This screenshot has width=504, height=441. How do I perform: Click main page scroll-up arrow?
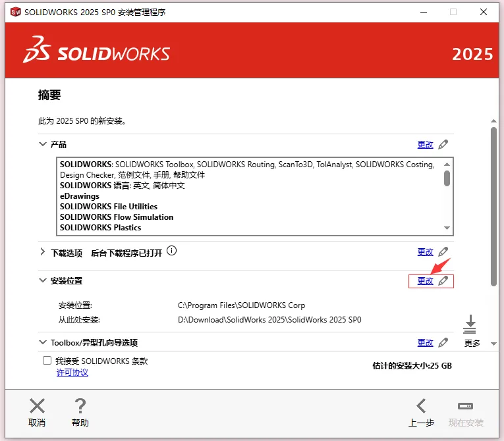493,121
